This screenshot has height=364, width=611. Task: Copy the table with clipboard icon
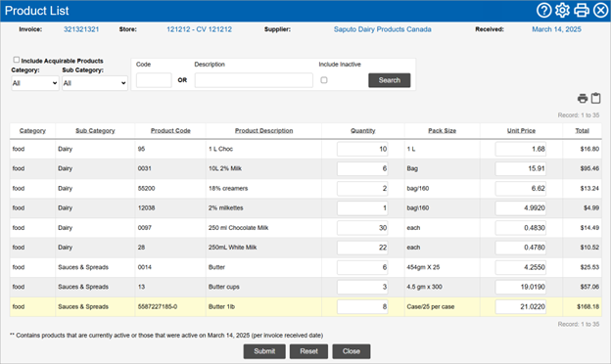(595, 98)
